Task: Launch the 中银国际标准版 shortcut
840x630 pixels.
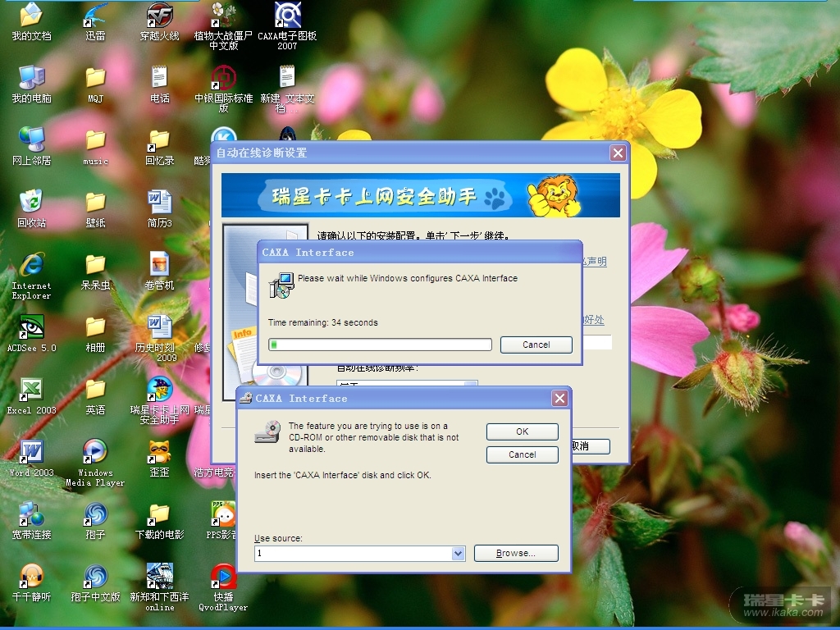Action: click(223, 89)
